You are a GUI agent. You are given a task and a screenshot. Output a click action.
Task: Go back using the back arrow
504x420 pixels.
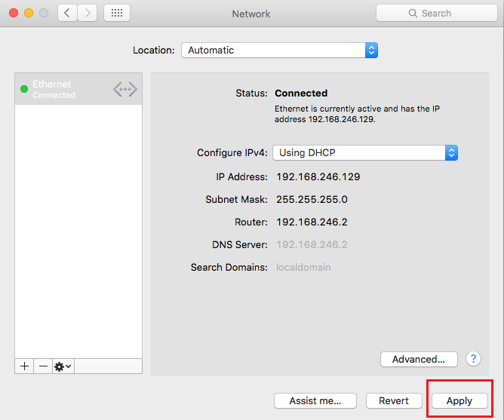pyautogui.click(x=68, y=13)
